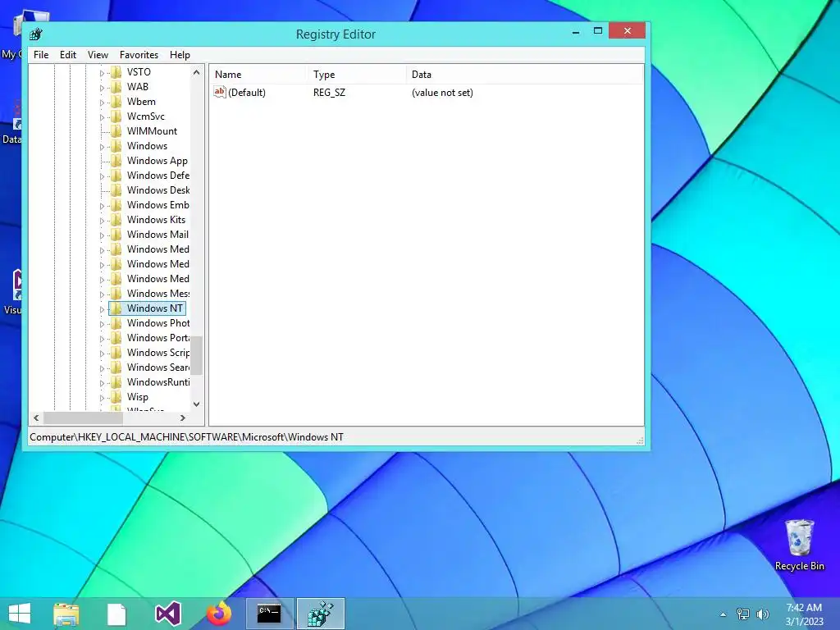Open File Explorer from the taskbar
Viewport: 840px width, 630px height.
pos(66,614)
